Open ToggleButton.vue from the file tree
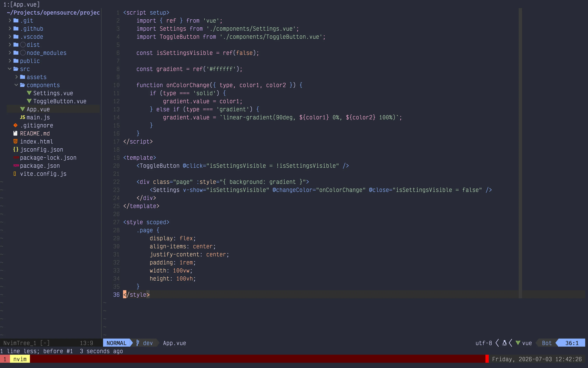 click(x=60, y=101)
